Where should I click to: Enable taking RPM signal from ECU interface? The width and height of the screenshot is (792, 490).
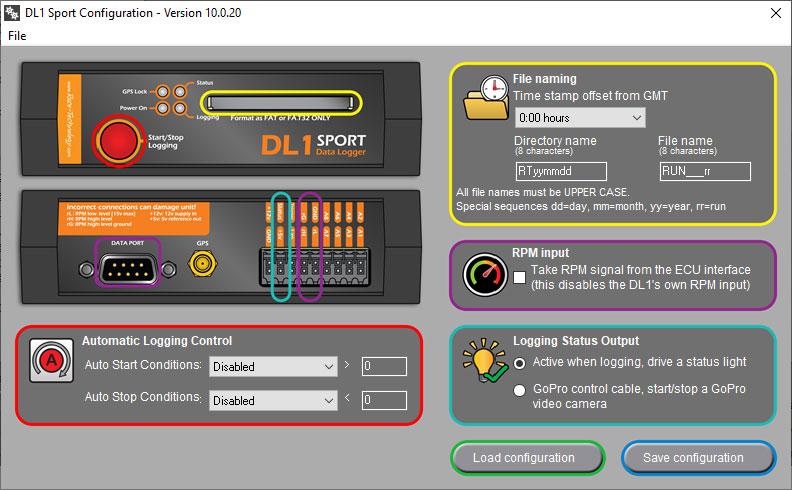pyautogui.click(x=519, y=277)
